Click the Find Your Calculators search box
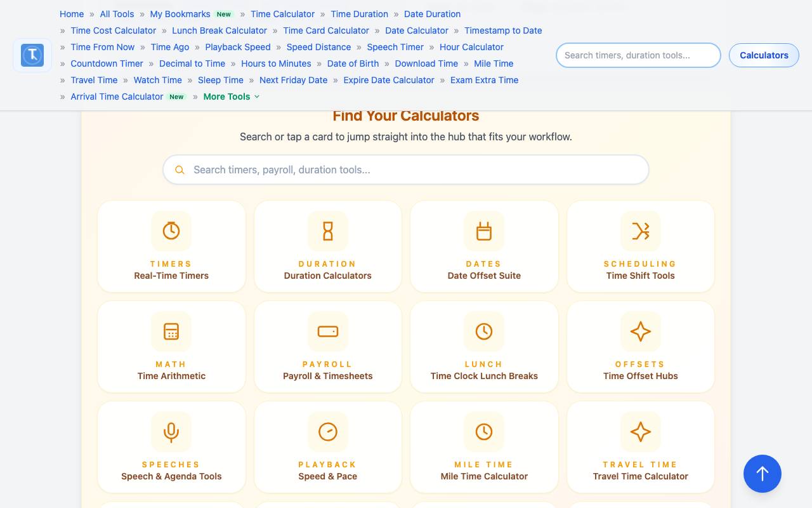 pos(406,170)
